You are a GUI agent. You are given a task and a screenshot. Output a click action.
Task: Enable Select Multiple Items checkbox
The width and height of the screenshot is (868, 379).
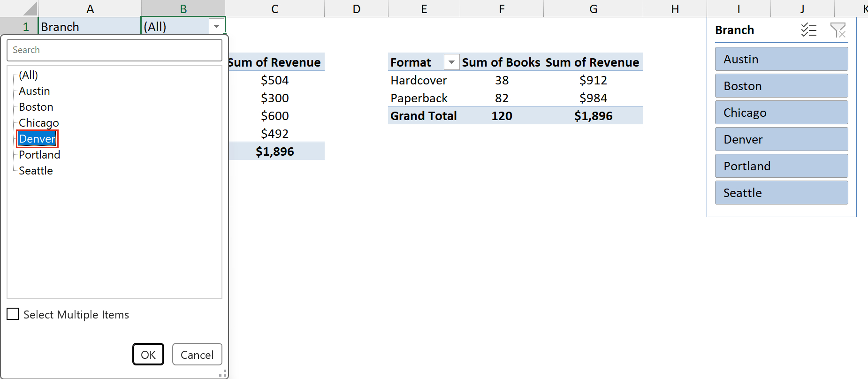[13, 314]
